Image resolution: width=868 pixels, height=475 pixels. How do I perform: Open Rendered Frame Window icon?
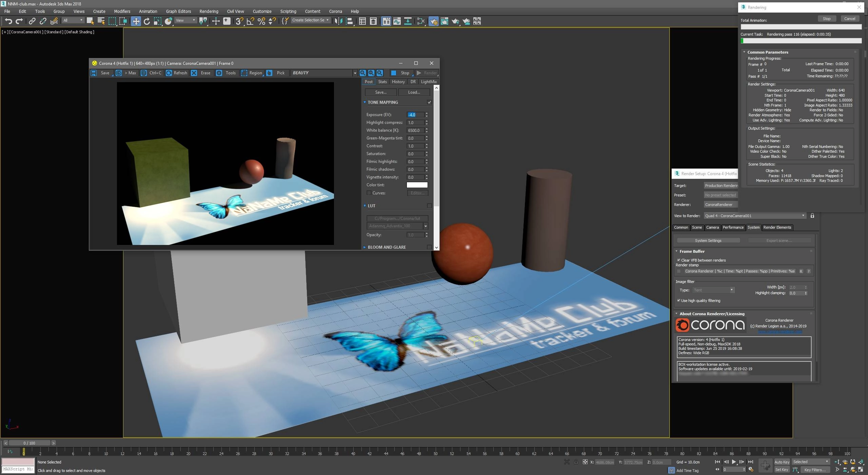[x=444, y=21]
